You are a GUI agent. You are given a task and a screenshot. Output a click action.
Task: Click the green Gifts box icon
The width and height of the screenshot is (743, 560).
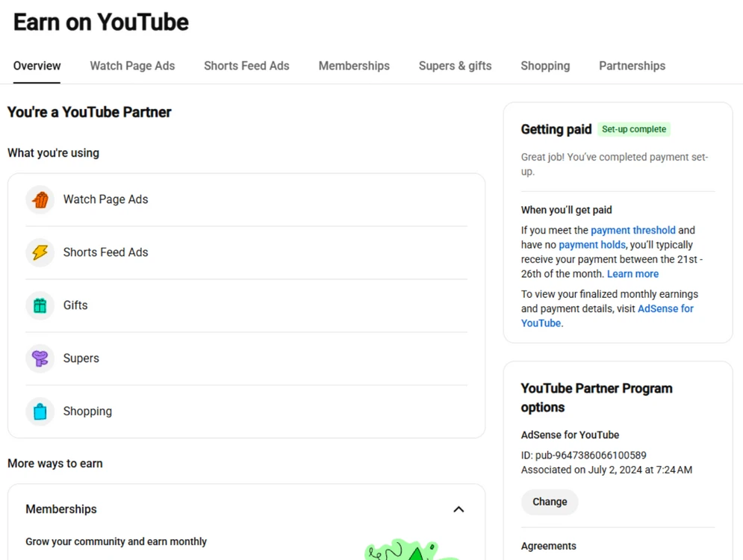click(40, 305)
